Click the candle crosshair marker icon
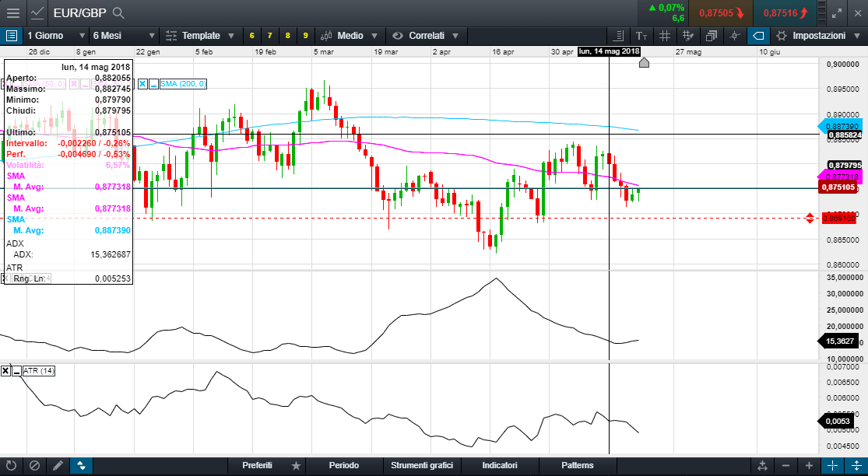The image size is (868, 476). pyautogui.click(x=735, y=36)
